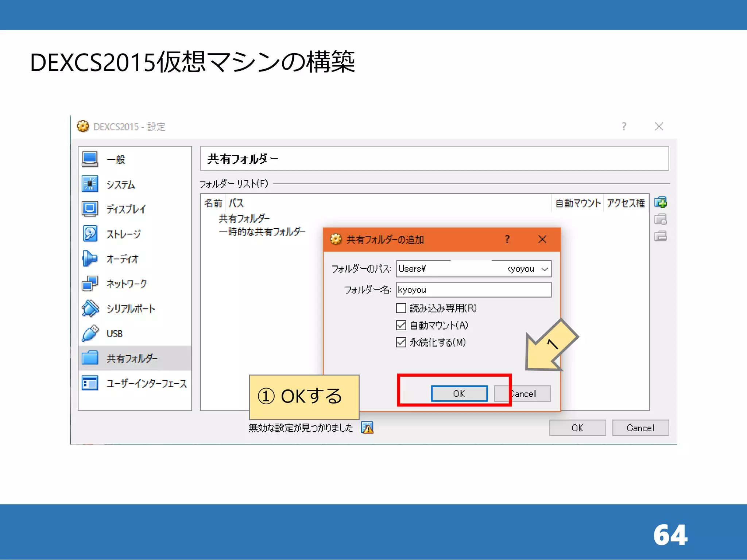Select the システム chip icon
Image resolution: width=747 pixels, height=560 pixels.
(x=90, y=184)
